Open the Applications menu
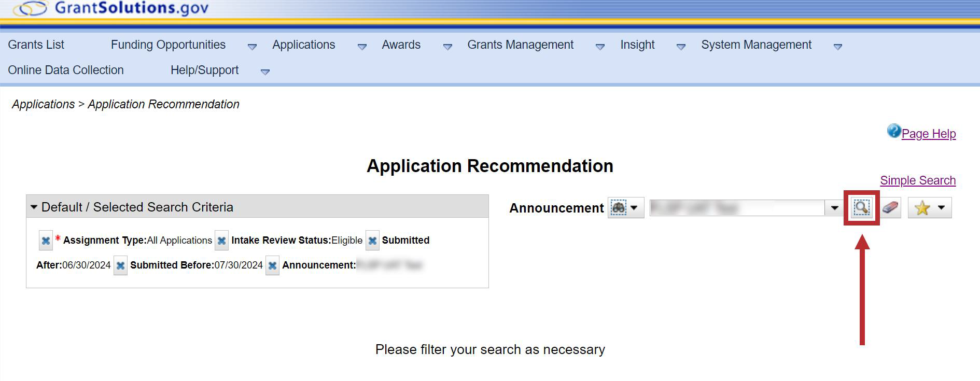980x381 pixels. point(303,45)
